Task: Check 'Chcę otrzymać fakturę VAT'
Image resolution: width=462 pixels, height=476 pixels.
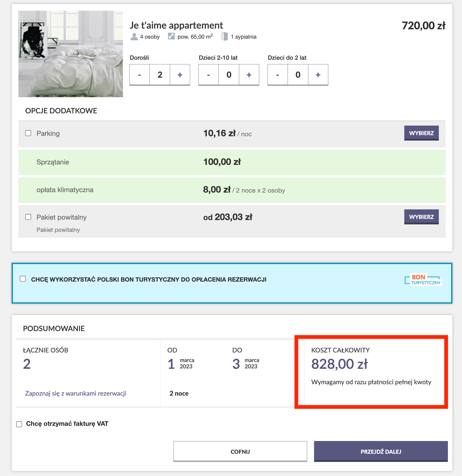Action: pos(19,424)
